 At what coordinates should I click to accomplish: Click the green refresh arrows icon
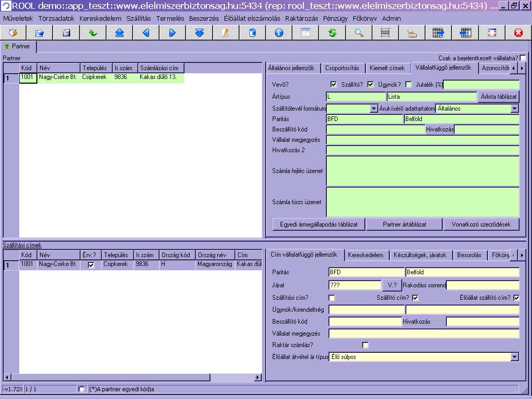[x=332, y=33]
